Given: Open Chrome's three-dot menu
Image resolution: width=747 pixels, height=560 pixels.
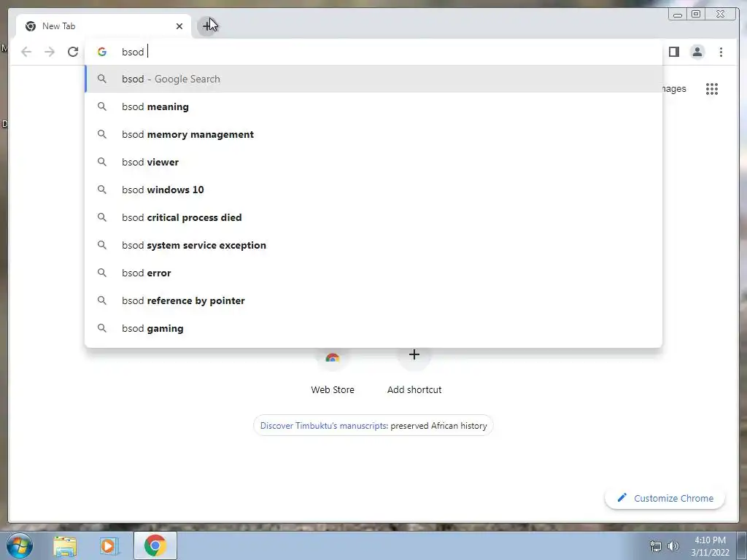Looking at the screenshot, I should [721, 52].
